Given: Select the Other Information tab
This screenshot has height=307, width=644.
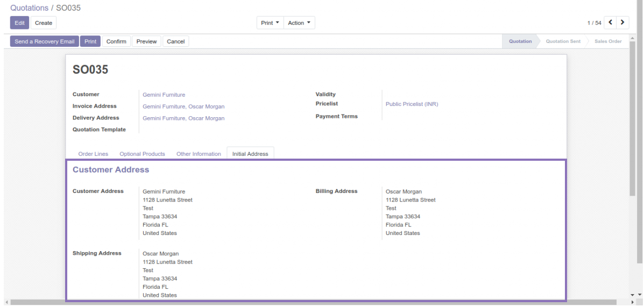Looking at the screenshot, I should pos(199,154).
